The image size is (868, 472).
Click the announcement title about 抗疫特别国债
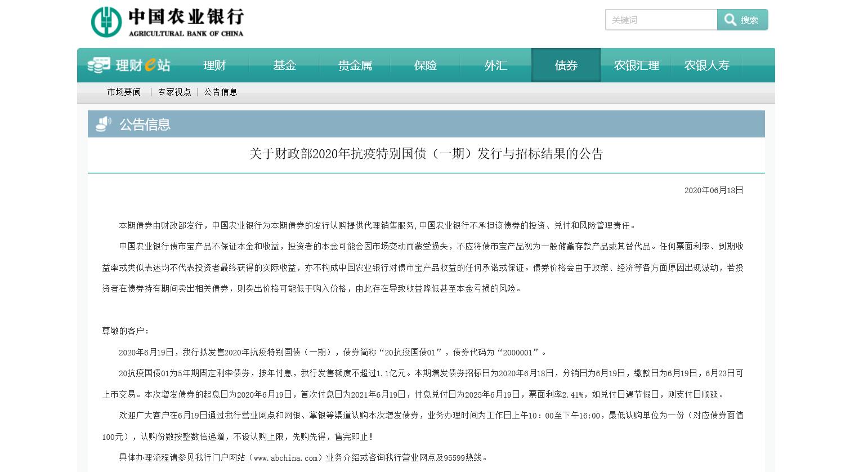coord(426,154)
